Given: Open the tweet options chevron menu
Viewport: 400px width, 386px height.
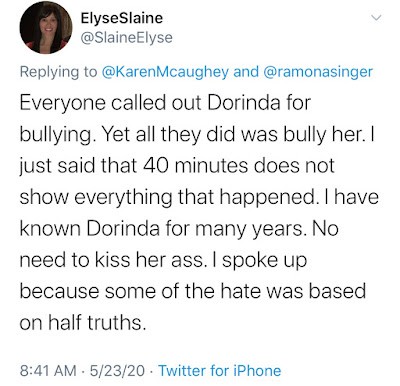Looking at the screenshot, I should point(376,18).
